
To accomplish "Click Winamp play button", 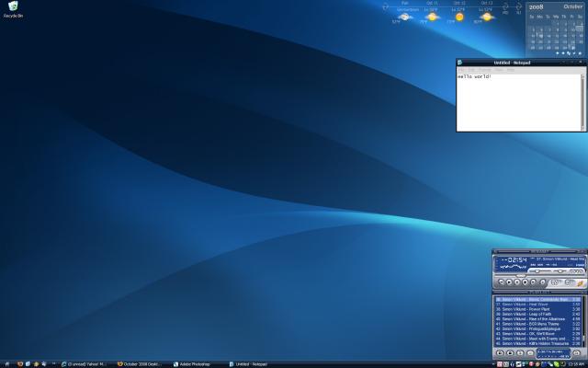I will pyautogui.click(x=509, y=282).
